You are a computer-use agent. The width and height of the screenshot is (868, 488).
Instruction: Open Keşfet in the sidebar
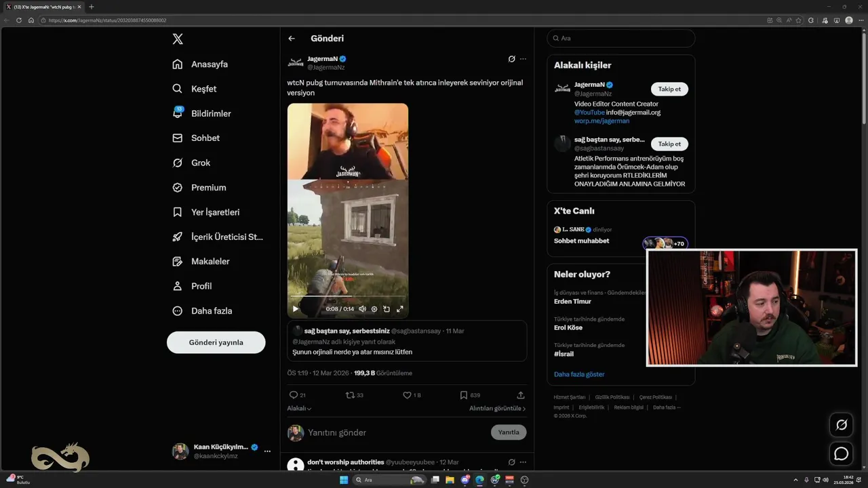195,89
